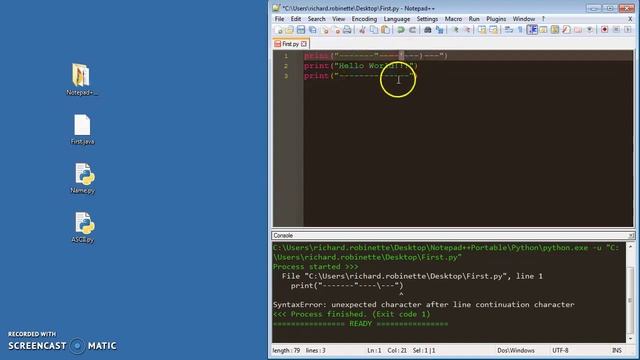Undo the last edit with green arrow

(400, 30)
